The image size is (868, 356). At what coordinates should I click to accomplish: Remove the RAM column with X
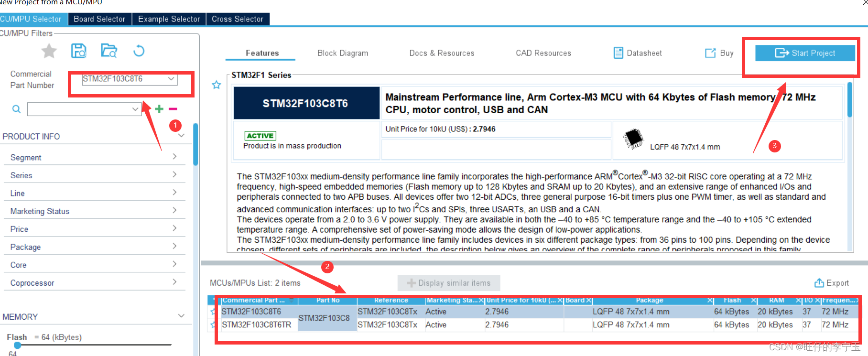798,300
